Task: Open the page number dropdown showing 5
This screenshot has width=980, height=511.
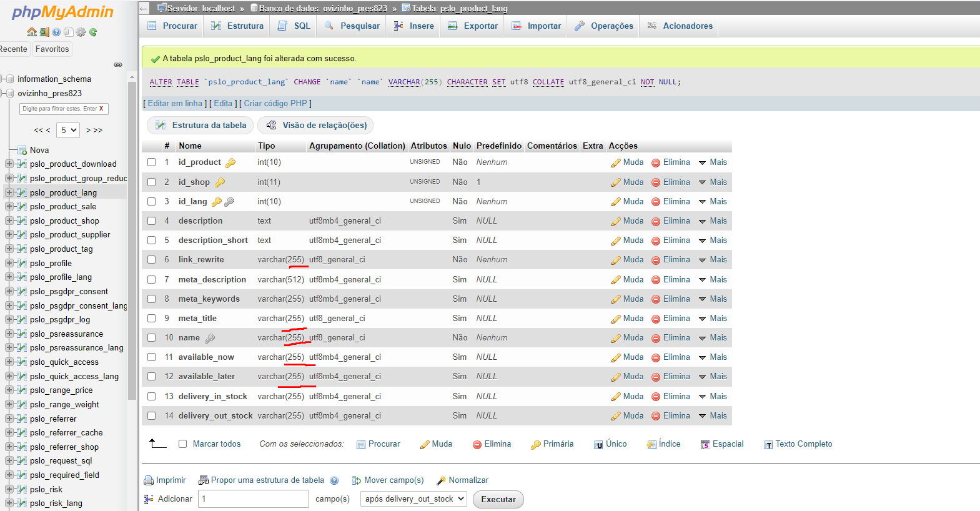Action: pyautogui.click(x=68, y=130)
